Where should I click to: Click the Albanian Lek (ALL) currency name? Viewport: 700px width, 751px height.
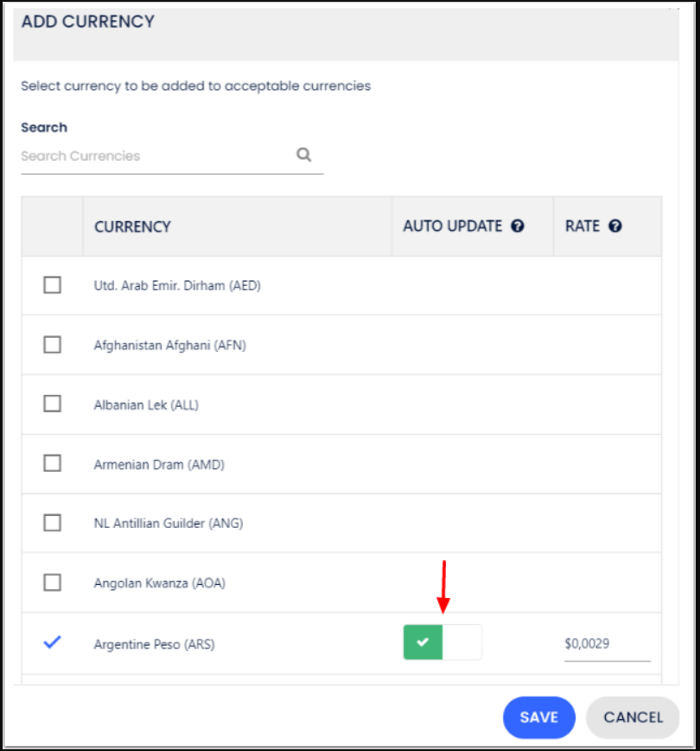[146, 404]
